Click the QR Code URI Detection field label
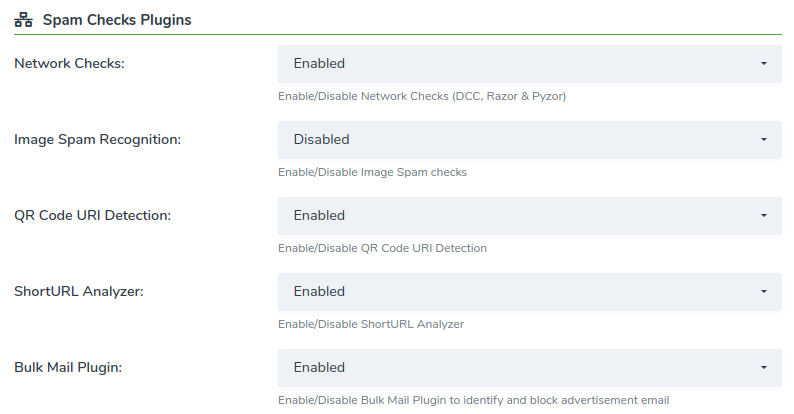Viewport: 794px width, 414px height. click(x=93, y=216)
